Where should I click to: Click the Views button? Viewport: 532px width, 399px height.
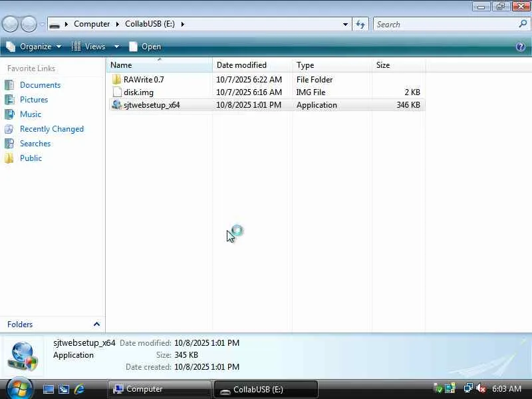[x=89, y=47]
